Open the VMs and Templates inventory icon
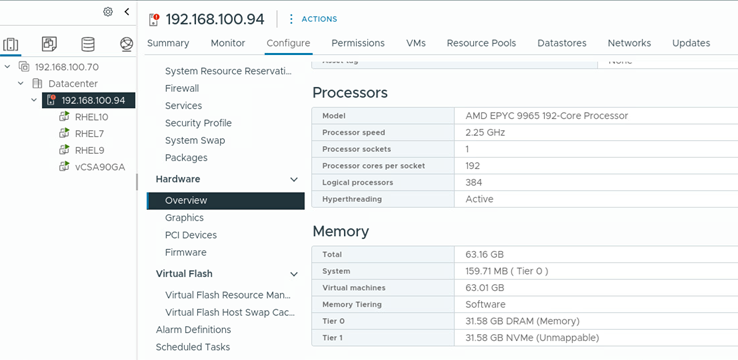The width and height of the screenshot is (738, 360). click(x=49, y=44)
